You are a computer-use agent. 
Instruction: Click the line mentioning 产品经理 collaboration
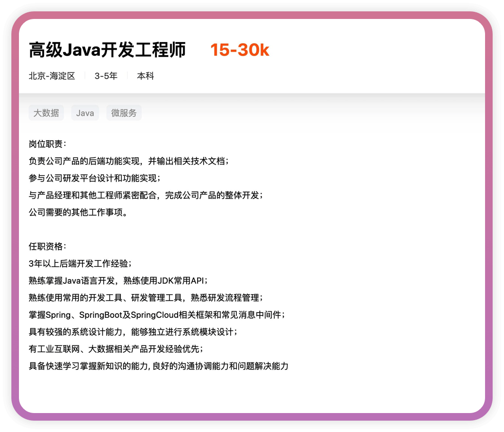coord(145,195)
